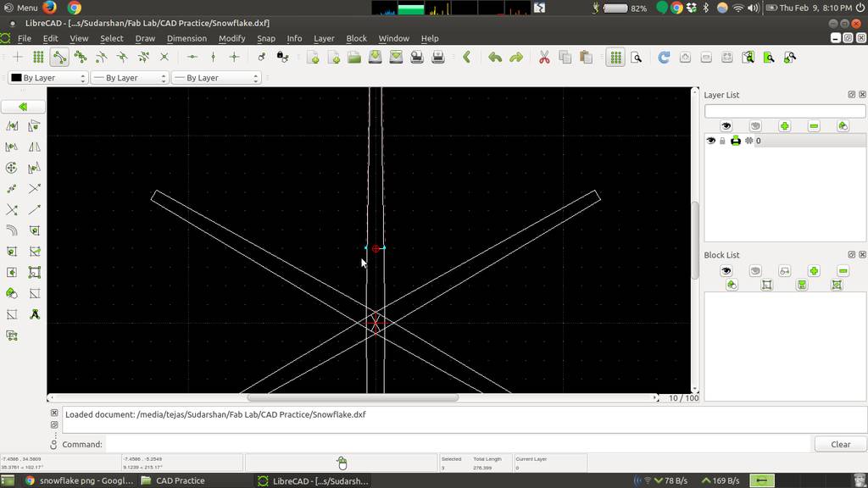Image resolution: width=868 pixels, height=488 pixels.
Task: Select the Move/Copy modify tool
Action: coord(12,126)
